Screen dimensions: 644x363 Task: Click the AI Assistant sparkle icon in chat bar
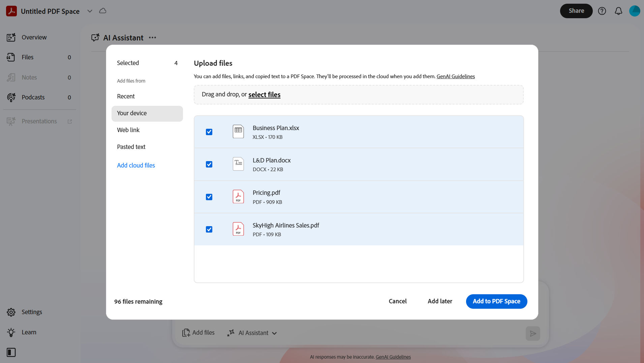(x=231, y=333)
